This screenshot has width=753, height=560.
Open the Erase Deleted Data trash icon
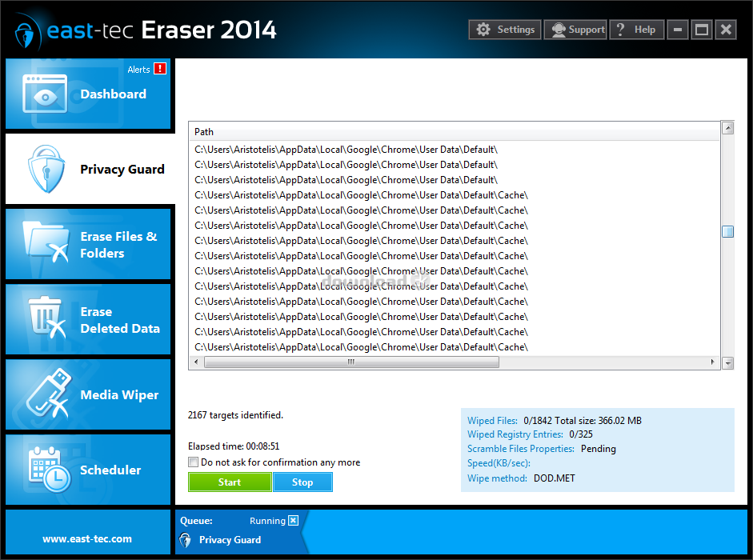coord(46,317)
